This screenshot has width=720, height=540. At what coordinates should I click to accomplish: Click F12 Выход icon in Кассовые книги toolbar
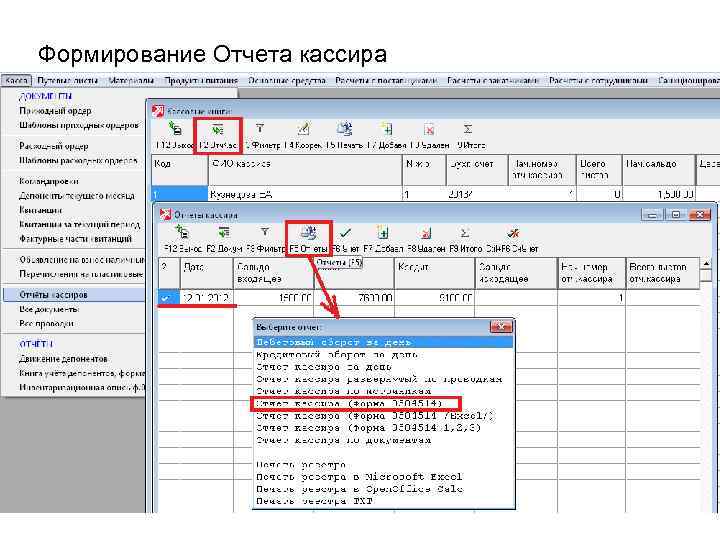pyautogui.click(x=174, y=129)
